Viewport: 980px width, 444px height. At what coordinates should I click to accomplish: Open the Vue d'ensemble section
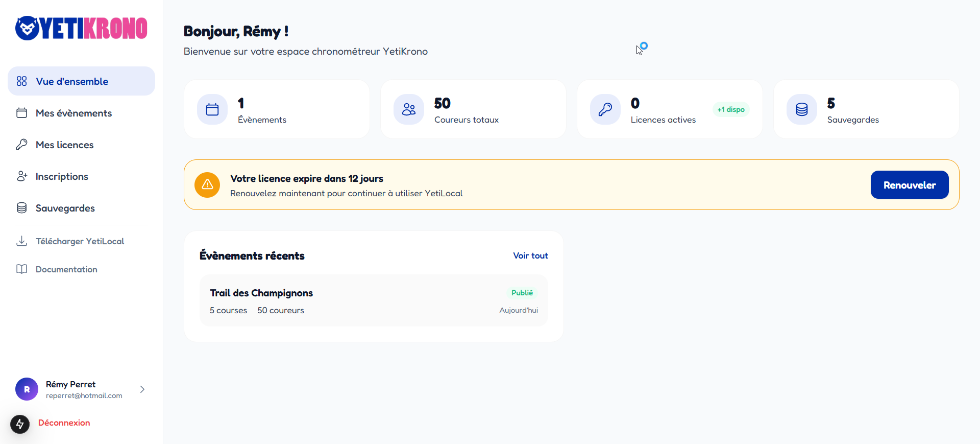pyautogui.click(x=72, y=81)
